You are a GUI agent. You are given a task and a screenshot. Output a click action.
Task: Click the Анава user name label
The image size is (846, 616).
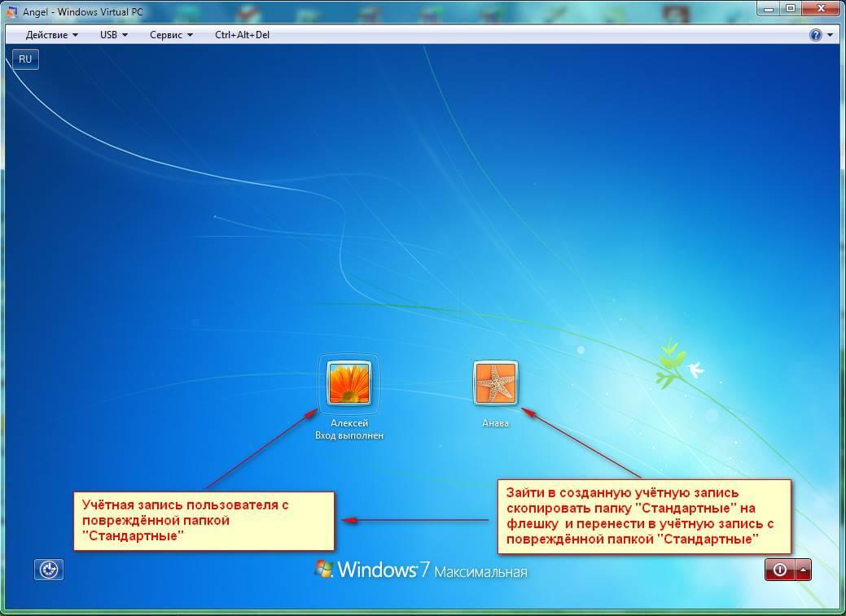[x=495, y=423]
